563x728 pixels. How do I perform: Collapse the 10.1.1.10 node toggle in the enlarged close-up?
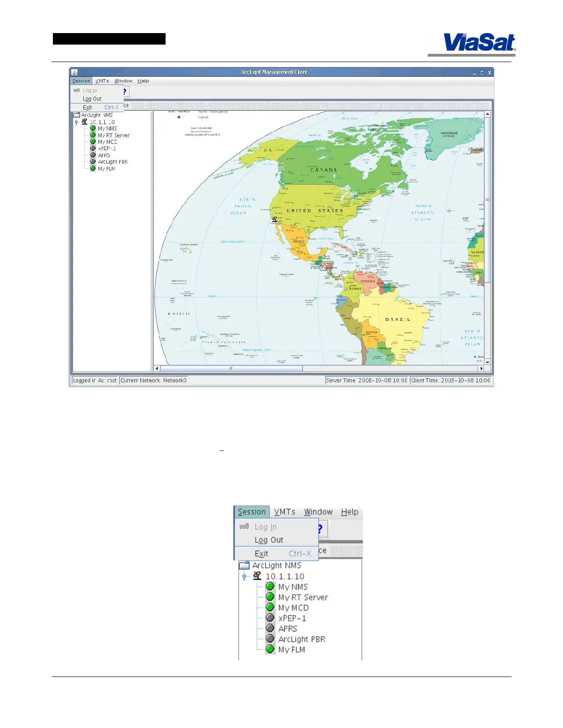[245, 576]
